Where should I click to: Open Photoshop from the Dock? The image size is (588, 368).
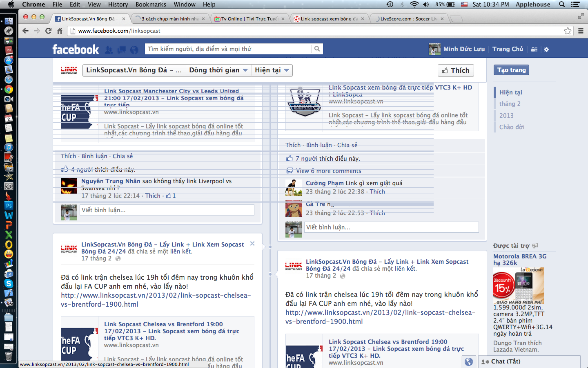point(9,206)
